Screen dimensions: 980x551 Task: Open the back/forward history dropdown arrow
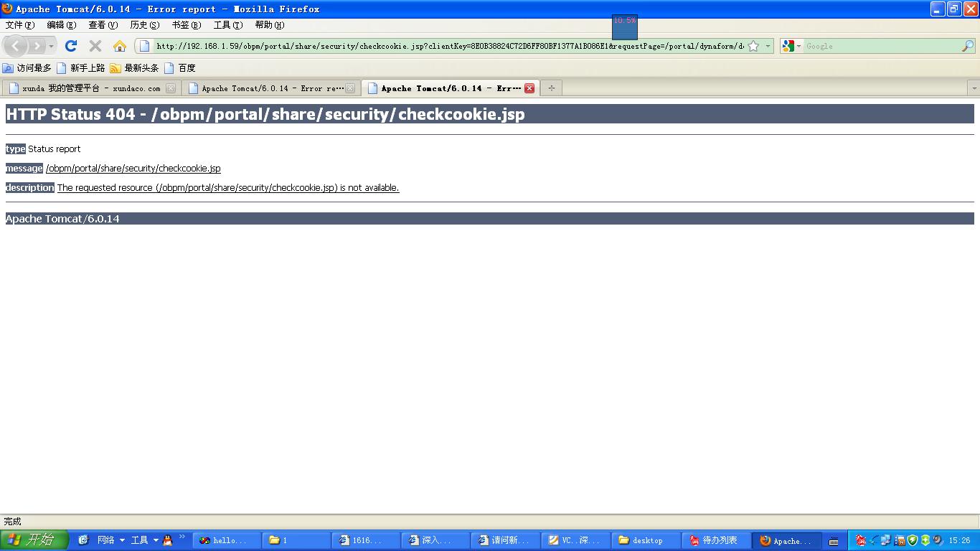pos(51,46)
